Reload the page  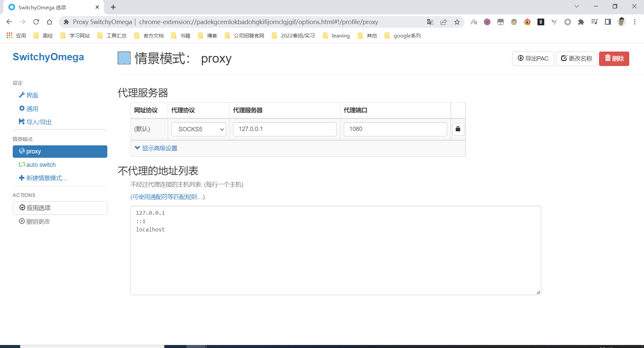point(36,22)
